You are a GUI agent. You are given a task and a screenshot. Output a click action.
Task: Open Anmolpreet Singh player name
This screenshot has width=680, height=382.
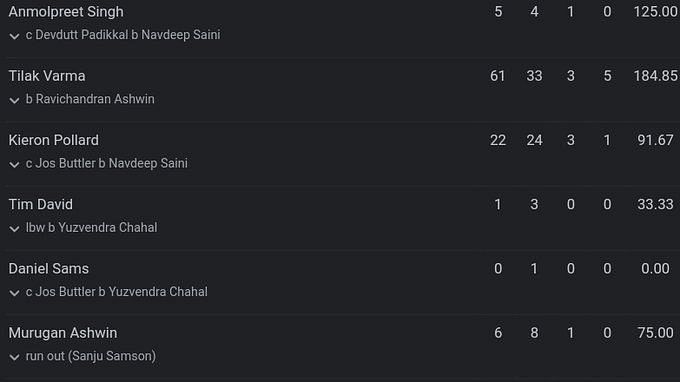point(66,12)
